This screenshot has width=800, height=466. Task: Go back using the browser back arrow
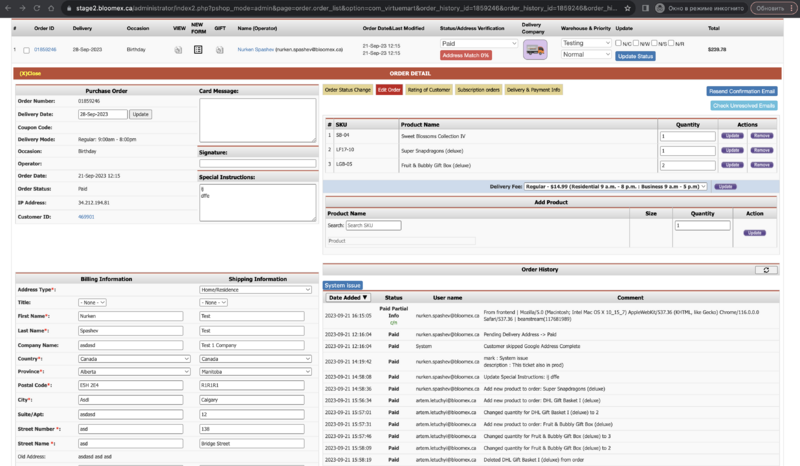pos(8,8)
